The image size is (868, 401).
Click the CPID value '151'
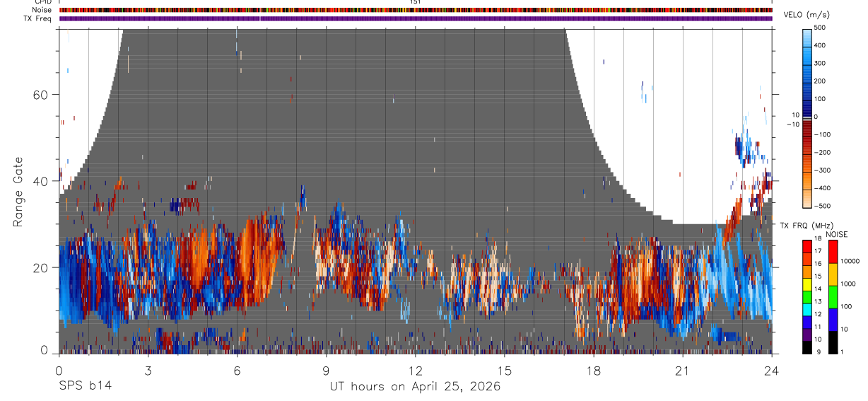coord(415,2)
